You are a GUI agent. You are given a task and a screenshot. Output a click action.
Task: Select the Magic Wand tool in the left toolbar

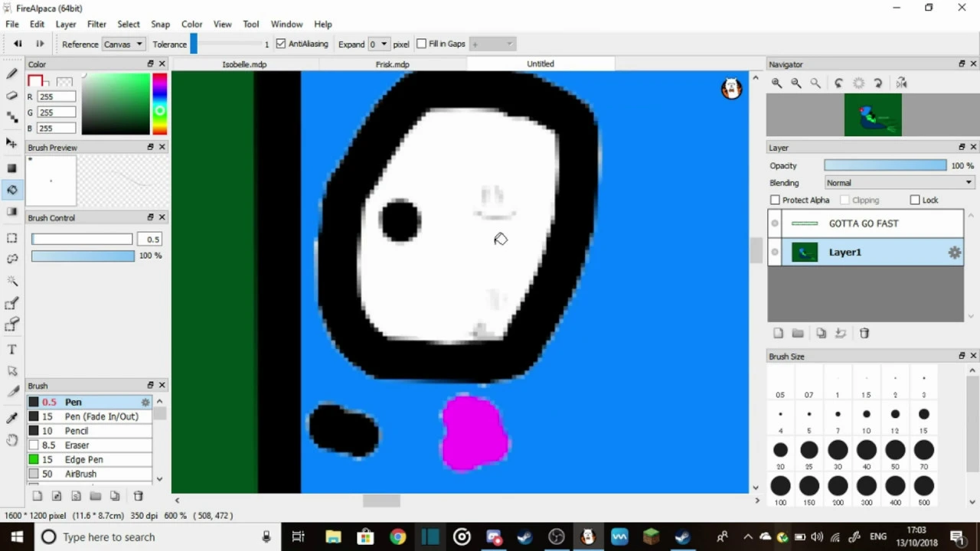(x=11, y=281)
